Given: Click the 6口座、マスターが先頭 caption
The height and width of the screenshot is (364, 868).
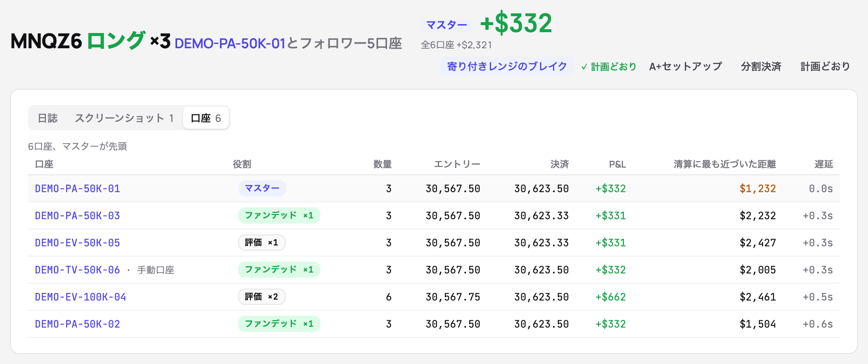Looking at the screenshot, I should tap(78, 146).
